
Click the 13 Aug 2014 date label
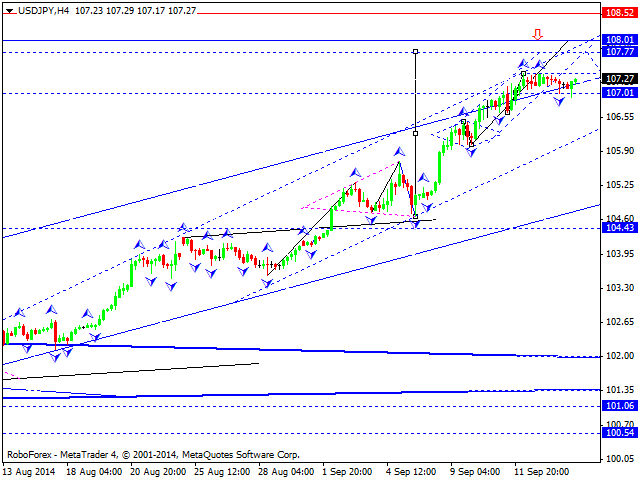(29, 471)
